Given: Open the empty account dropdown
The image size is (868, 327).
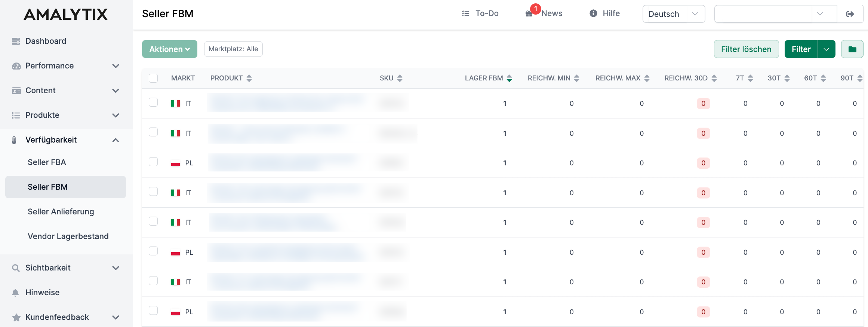Looking at the screenshot, I should 776,14.
